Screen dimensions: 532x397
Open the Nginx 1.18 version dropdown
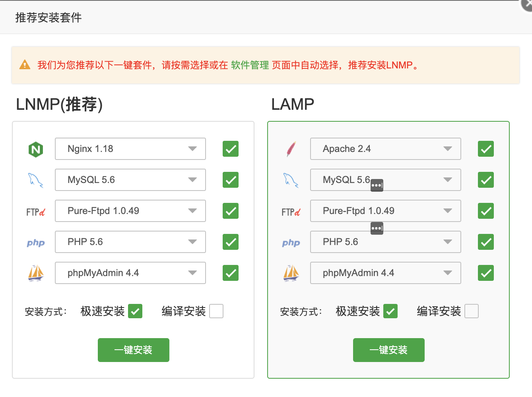tap(130, 149)
